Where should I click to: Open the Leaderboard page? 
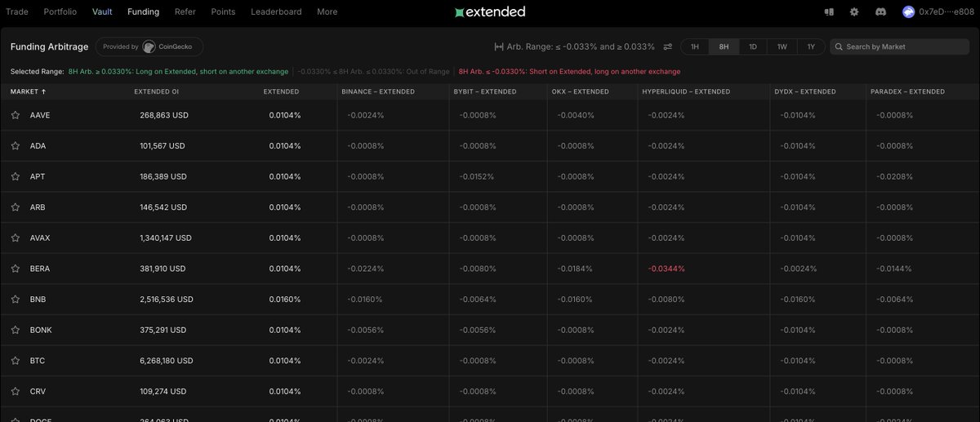276,12
